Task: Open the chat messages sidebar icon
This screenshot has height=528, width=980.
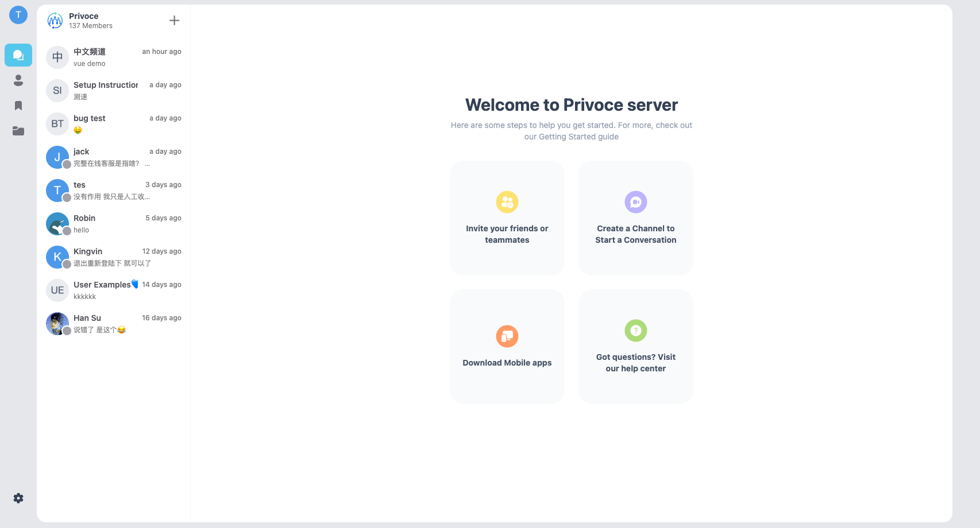Action: point(18,55)
